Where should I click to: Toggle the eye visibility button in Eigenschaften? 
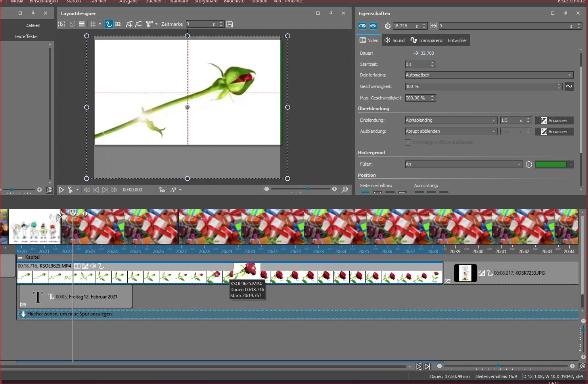click(373, 26)
